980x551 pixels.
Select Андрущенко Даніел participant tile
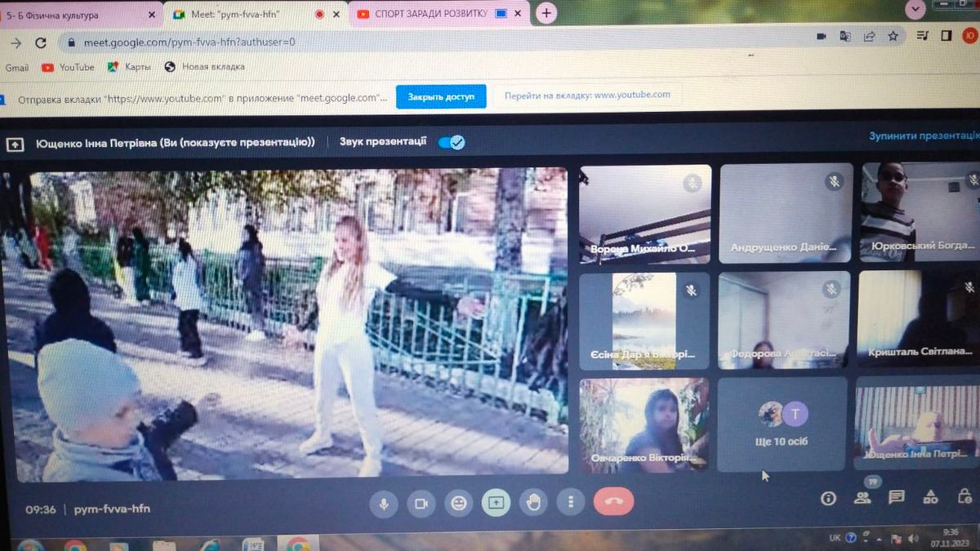coord(786,212)
